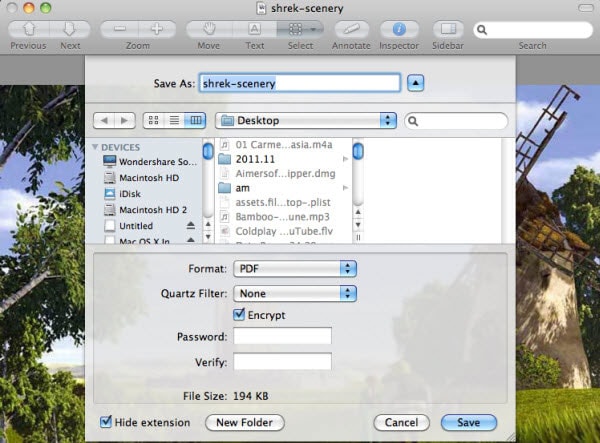Click the Save button
The width and height of the screenshot is (600, 443).
click(x=469, y=423)
